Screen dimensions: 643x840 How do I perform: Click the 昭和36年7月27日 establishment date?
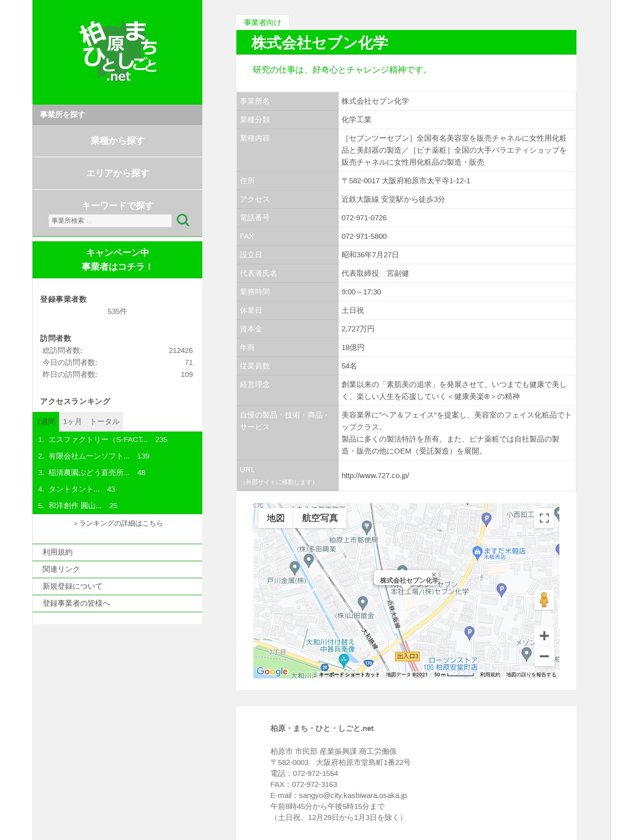[370, 255]
